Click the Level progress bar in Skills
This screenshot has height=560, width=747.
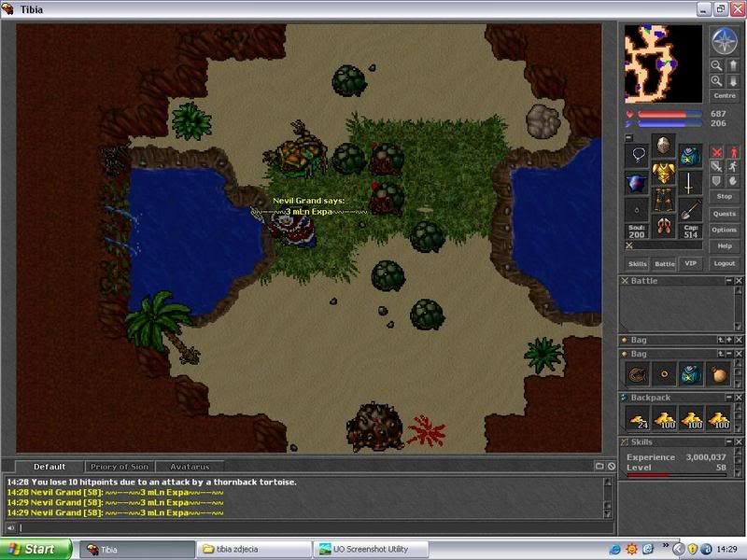(x=676, y=475)
